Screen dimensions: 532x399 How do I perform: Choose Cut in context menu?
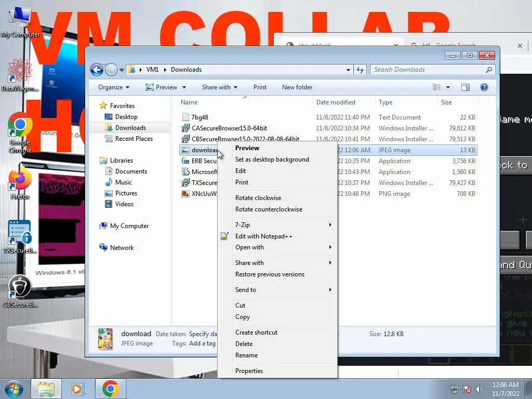point(240,305)
